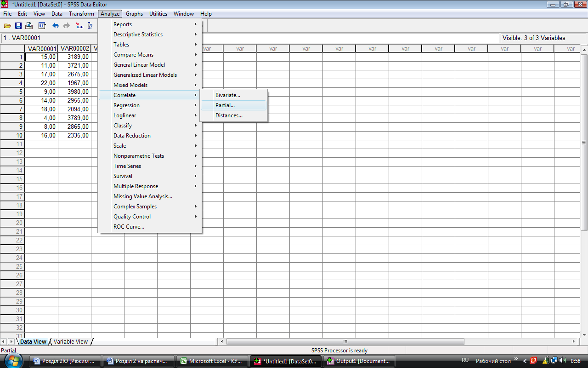The width and height of the screenshot is (588, 368).
Task: Expand the Classify submenu
Action: pyautogui.click(x=150, y=126)
